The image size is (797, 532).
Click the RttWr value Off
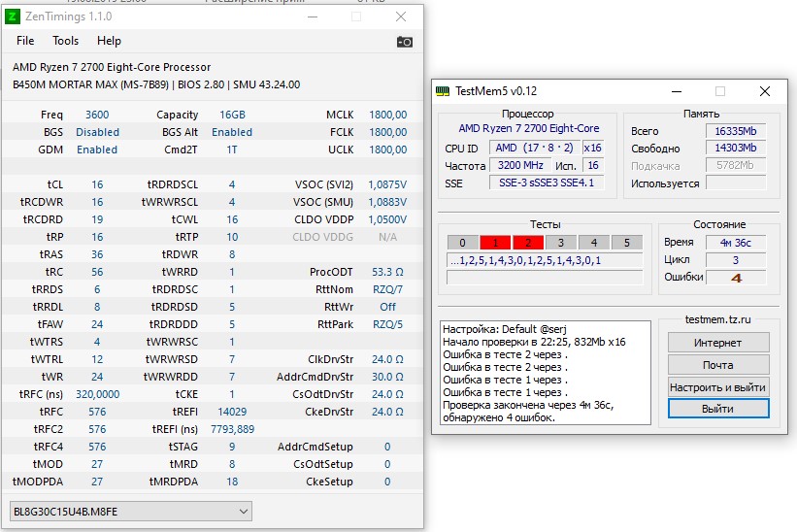[387, 307]
